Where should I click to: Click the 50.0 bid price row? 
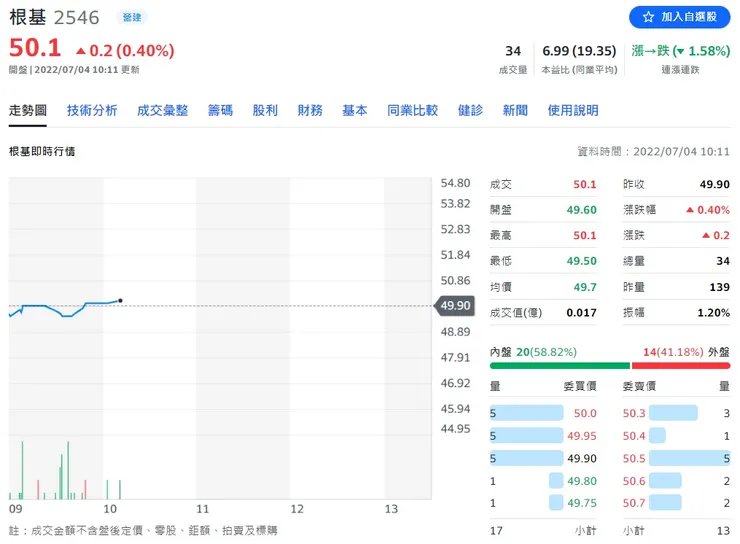tap(543, 413)
